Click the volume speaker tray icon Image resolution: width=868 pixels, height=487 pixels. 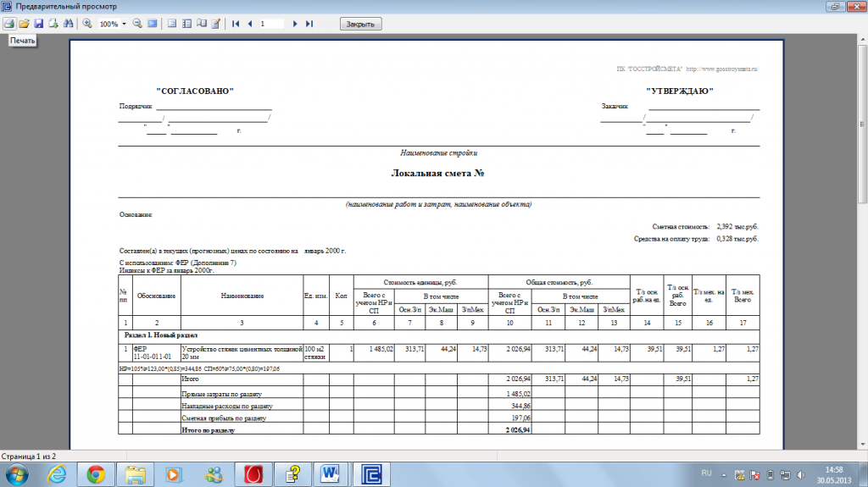(x=800, y=475)
